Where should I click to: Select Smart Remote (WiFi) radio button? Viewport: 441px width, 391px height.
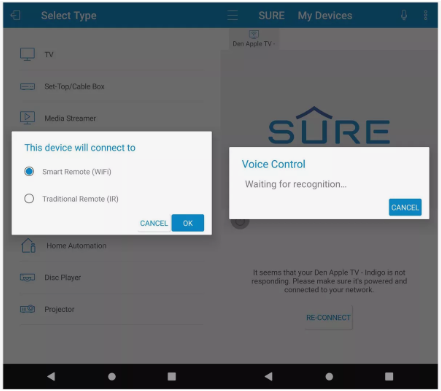(29, 171)
